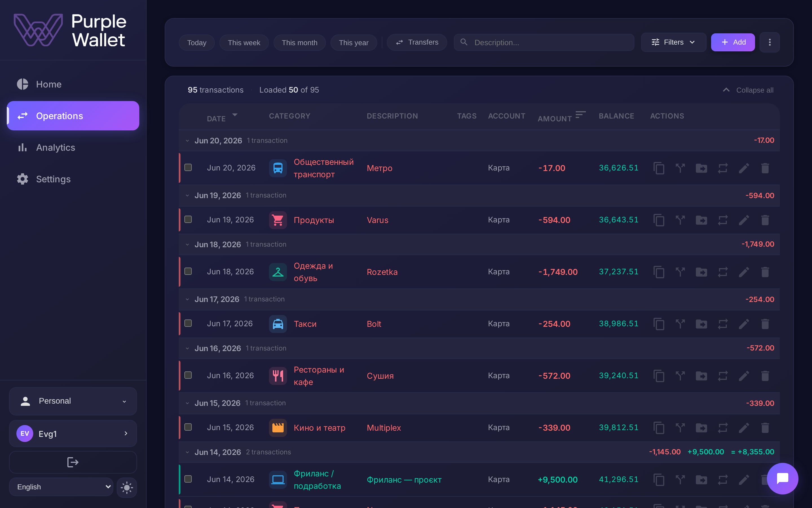Click the bus category icon for Метро
The height and width of the screenshot is (508, 812).
(x=278, y=168)
